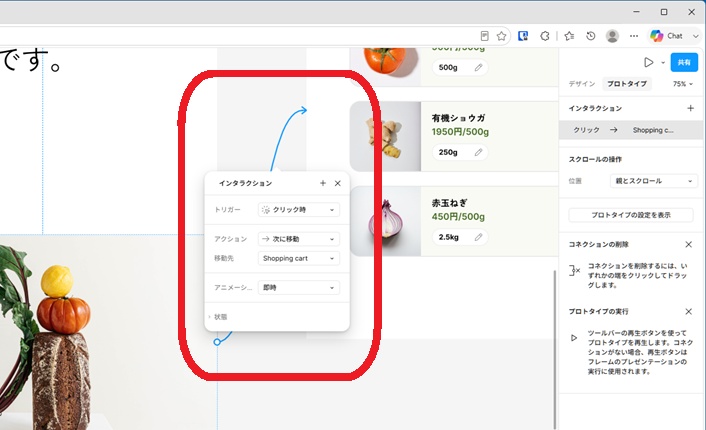This screenshot has height=430, width=706.
Task: Edit the 2.5kg quantity pencil icon
Action: (478, 237)
